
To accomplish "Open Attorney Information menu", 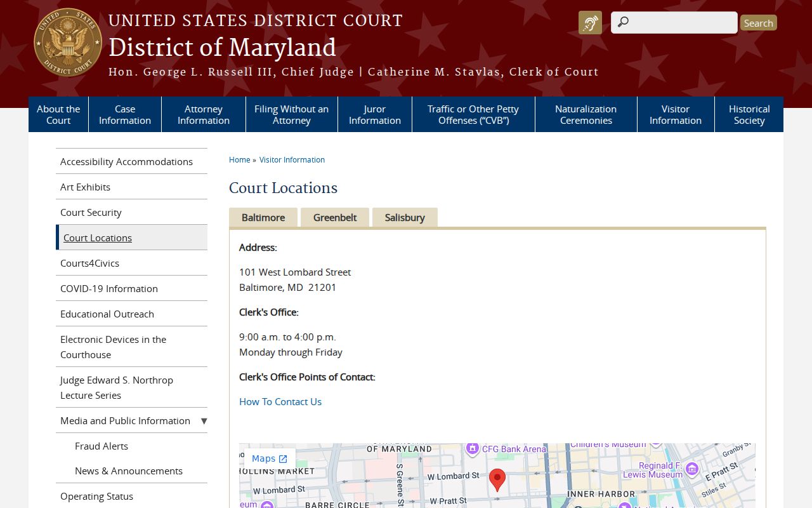I will [x=204, y=114].
